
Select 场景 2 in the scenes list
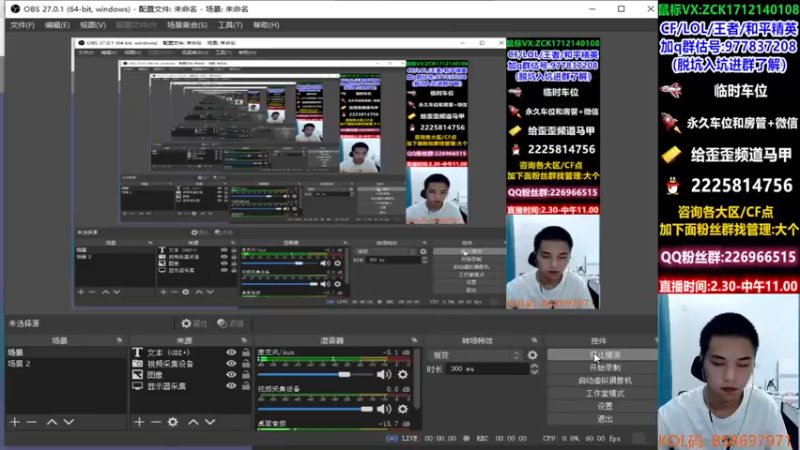coord(66,364)
